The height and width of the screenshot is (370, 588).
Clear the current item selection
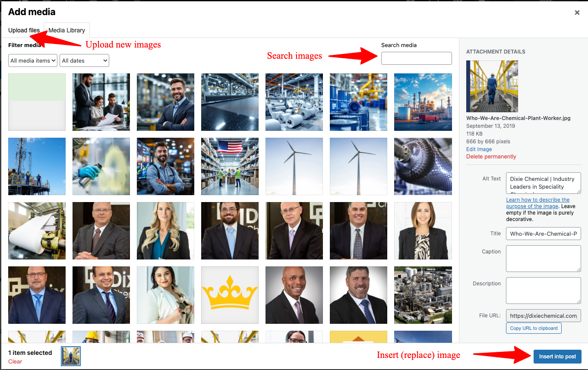tap(15, 361)
